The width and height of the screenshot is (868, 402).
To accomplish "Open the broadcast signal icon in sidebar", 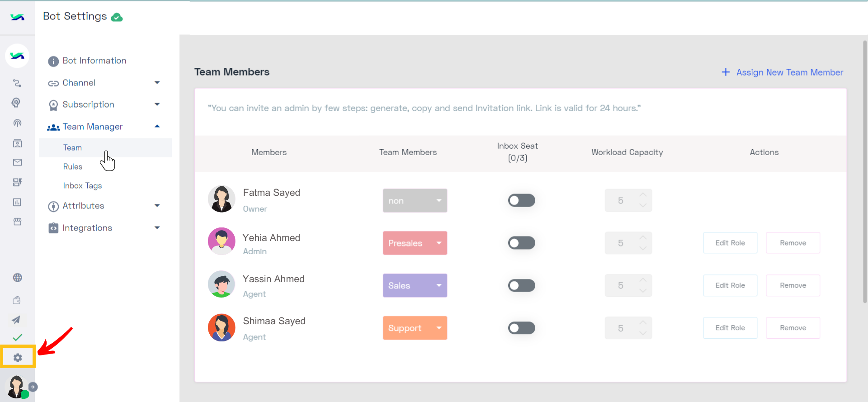I will click(x=17, y=123).
